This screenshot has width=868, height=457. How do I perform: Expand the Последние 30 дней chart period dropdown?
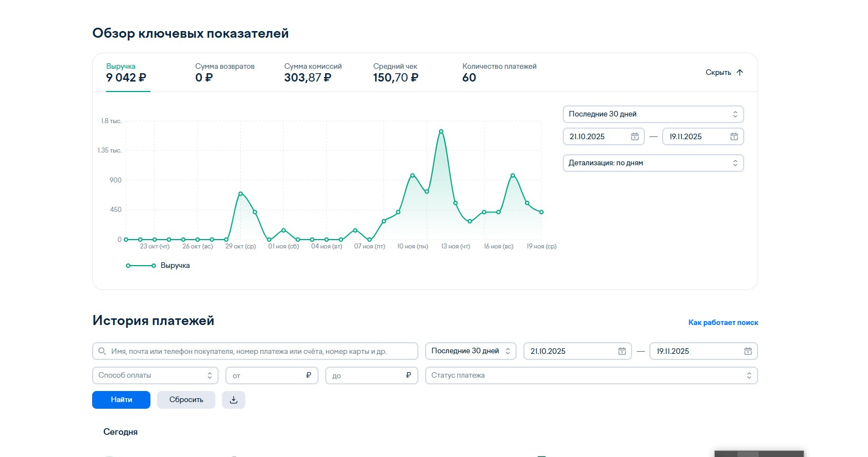(653, 114)
